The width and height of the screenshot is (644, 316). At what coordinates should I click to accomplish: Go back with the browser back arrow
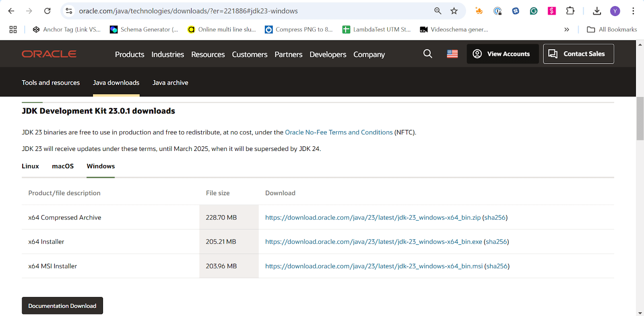[11, 11]
